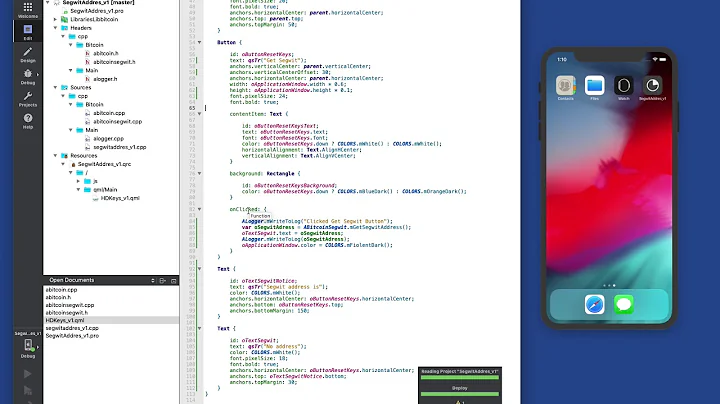720x404 pixels.
Task: Switch to Edit mode
Action: (x=28, y=32)
